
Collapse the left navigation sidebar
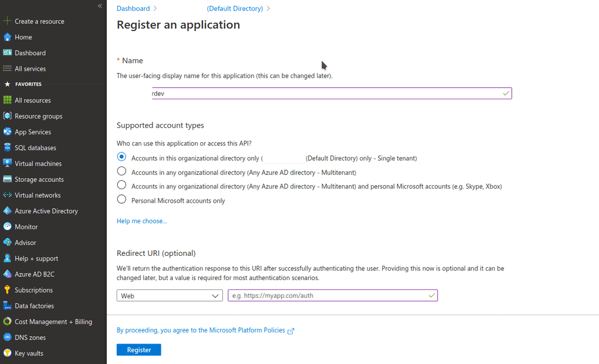click(x=99, y=6)
